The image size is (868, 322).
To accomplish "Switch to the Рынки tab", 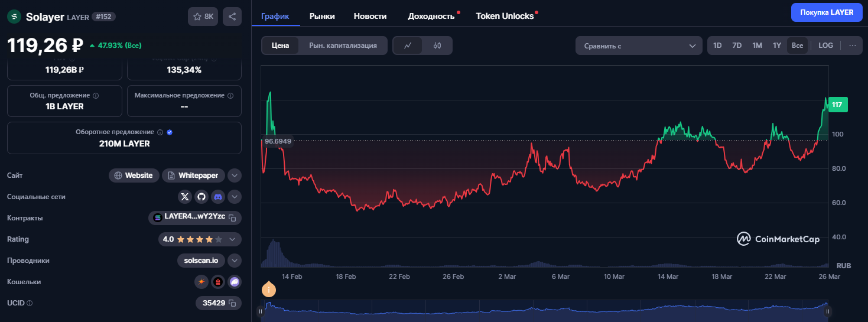I will [322, 16].
